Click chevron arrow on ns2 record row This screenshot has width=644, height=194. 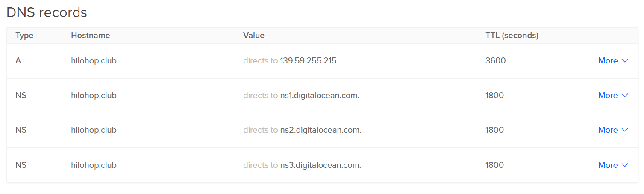point(625,130)
